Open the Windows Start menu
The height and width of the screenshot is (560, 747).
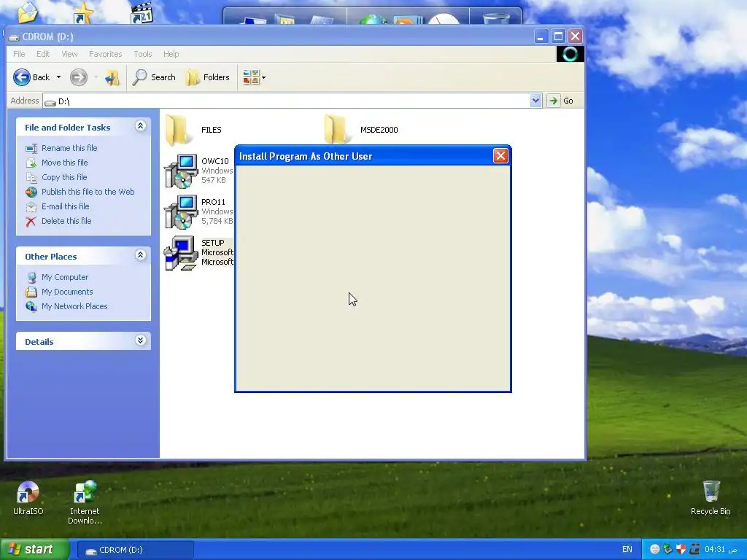[35, 549]
